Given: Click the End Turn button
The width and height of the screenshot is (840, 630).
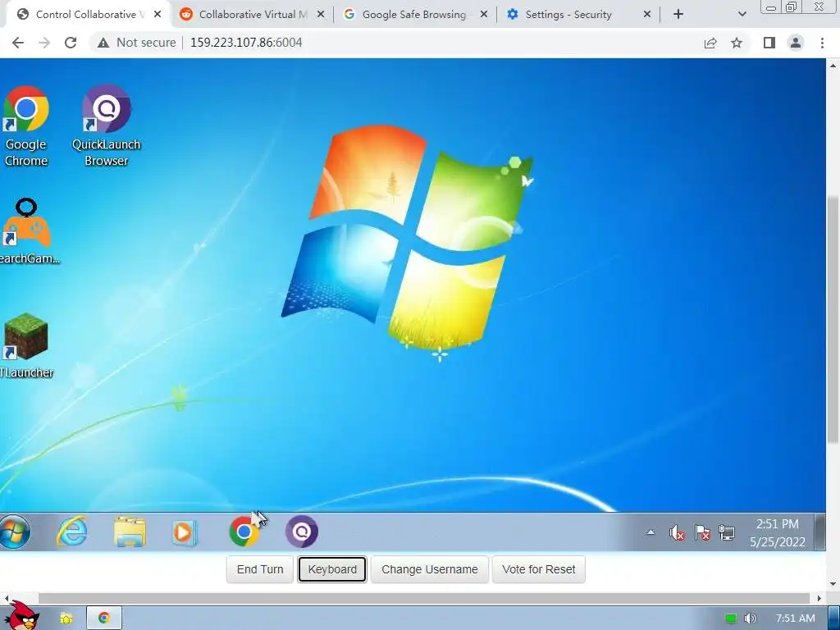Looking at the screenshot, I should 260,569.
